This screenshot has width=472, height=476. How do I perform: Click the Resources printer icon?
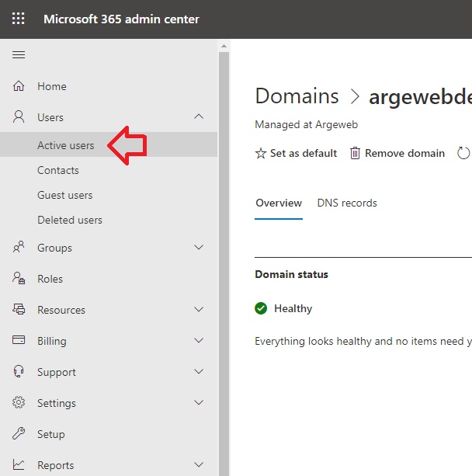pyautogui.click(x=19, y=309)
